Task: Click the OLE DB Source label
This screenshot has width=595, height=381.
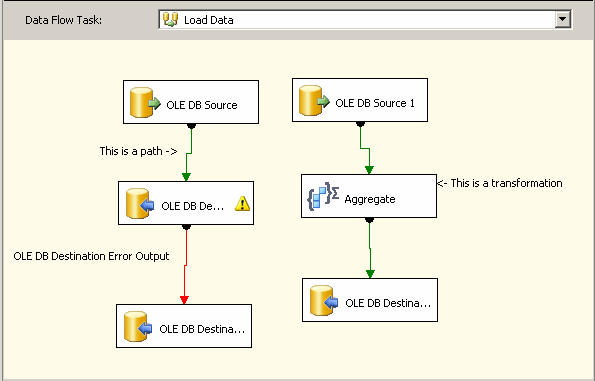Action: 202,105
